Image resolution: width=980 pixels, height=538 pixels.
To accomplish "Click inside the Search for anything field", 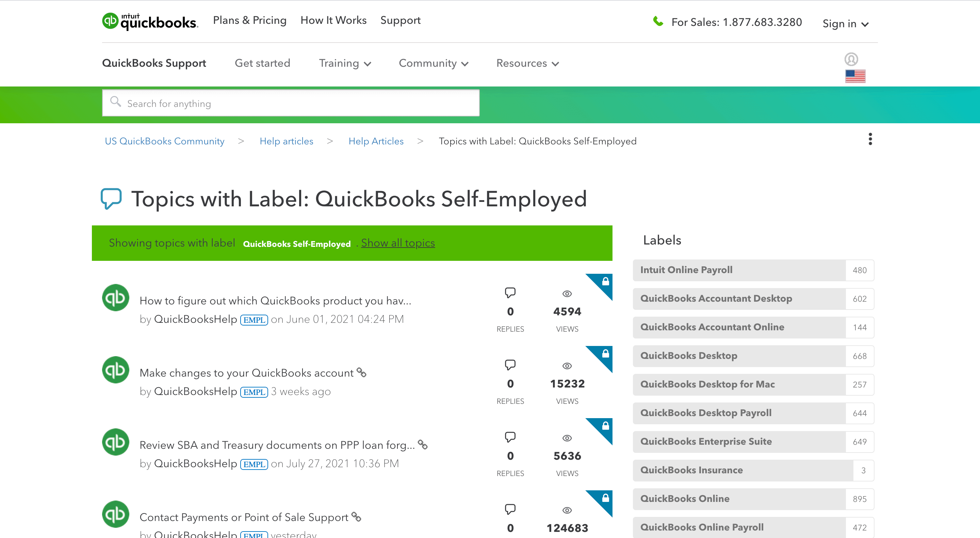I will [x=291, y=103].
